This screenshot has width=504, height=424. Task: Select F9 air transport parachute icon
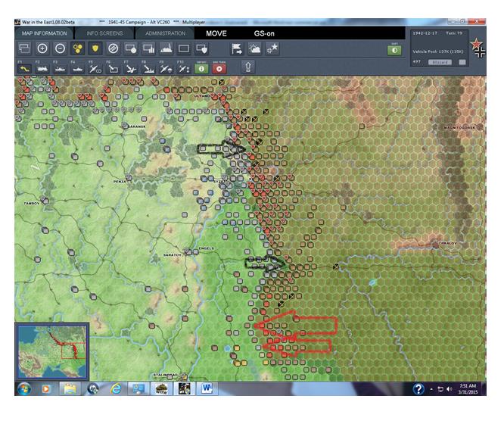pos(166,69)
